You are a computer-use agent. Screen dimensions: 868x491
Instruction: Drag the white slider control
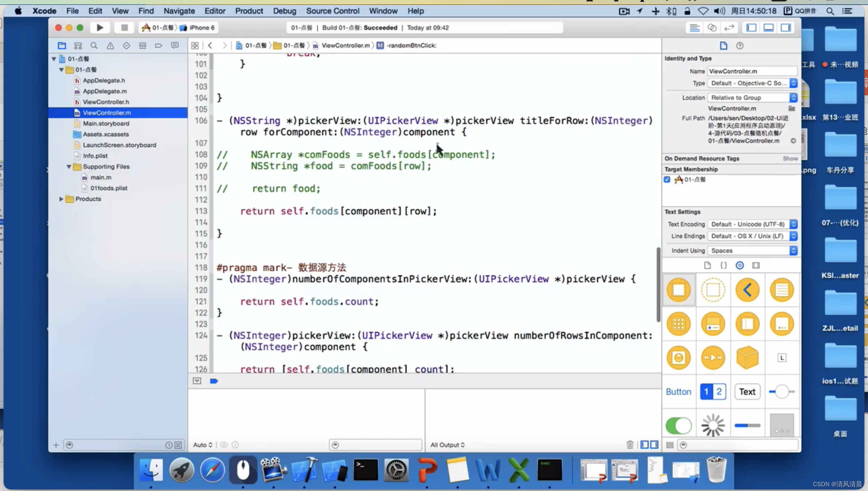coord(782,391)
